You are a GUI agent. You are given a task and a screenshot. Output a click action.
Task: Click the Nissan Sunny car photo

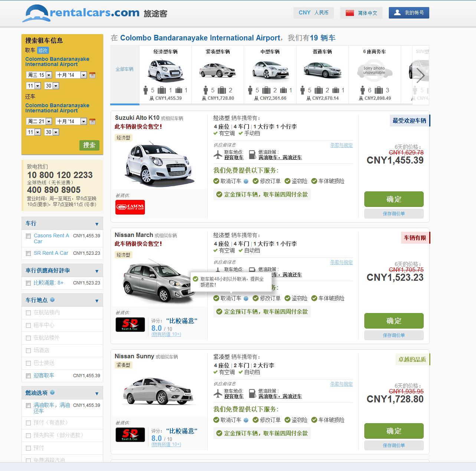point(160,391)
